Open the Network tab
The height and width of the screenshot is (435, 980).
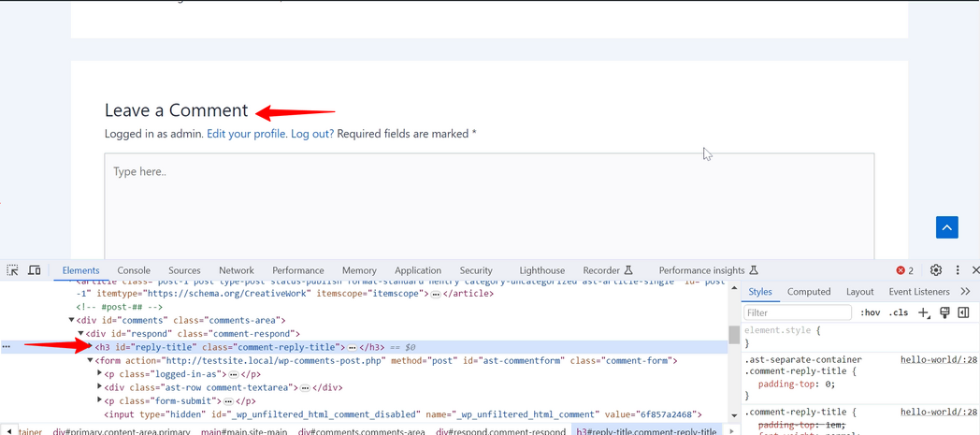[237, 270]
